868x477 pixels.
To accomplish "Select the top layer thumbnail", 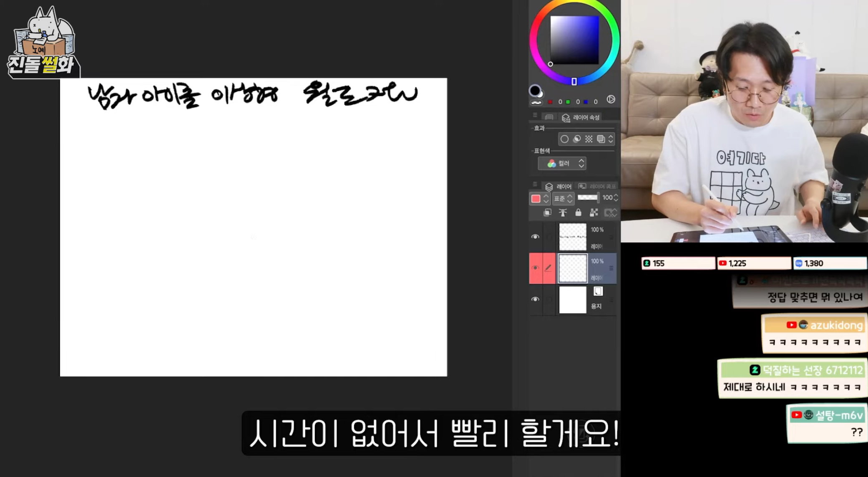I will pyautogui.click(x=572, y=237).
